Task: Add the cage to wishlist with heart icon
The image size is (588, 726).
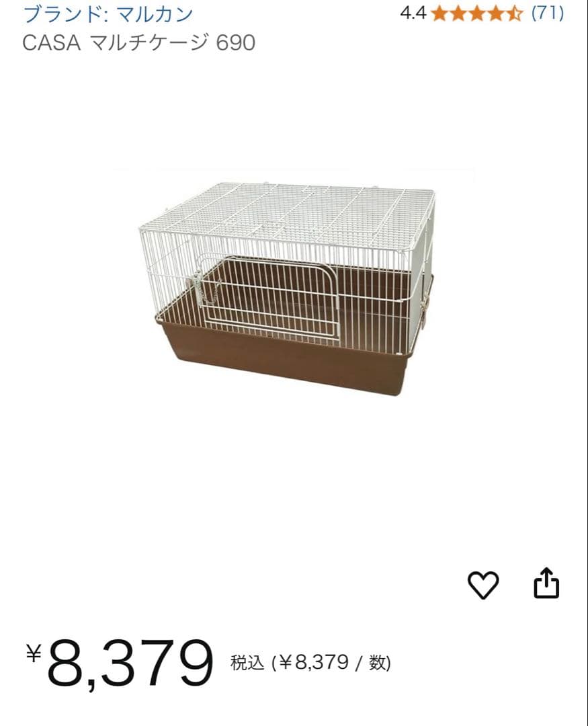Action: point(483,585)
